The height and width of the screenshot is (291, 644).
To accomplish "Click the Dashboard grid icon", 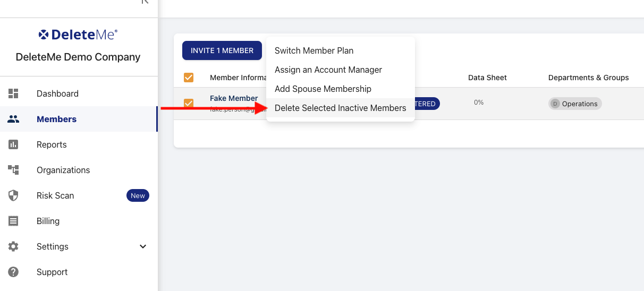I will coord(13,93).
